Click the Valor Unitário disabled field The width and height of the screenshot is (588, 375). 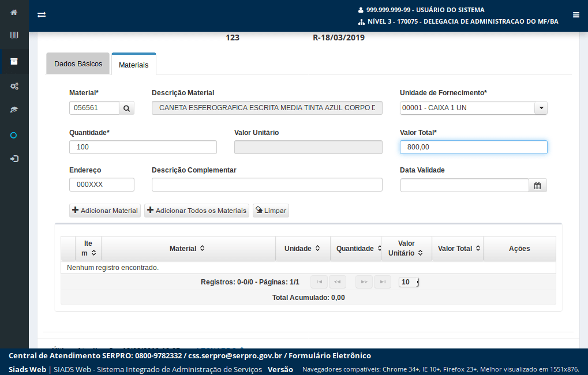point(308,147)
